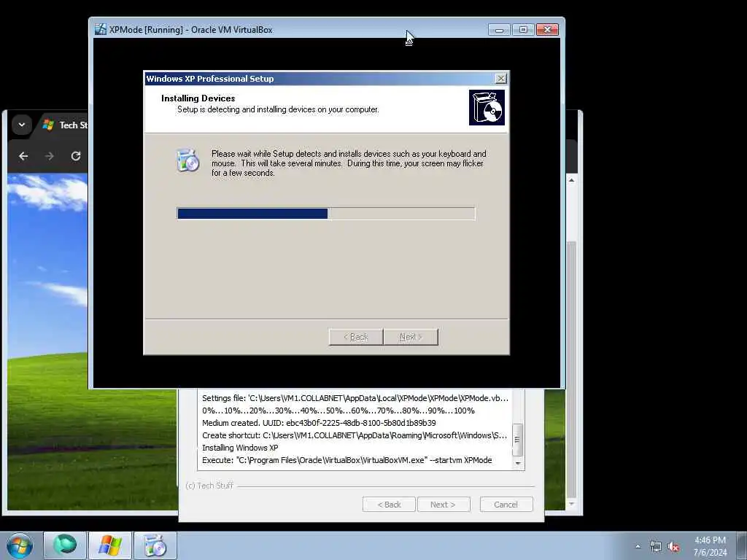Close the Windows XP Professional Setup dialog
The width and height of the screenshot is (747, 560).
500,79
